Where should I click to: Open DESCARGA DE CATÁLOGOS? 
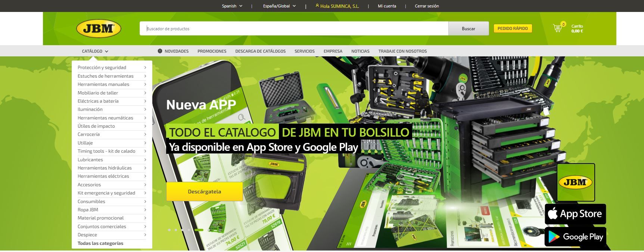pos(261,51)
